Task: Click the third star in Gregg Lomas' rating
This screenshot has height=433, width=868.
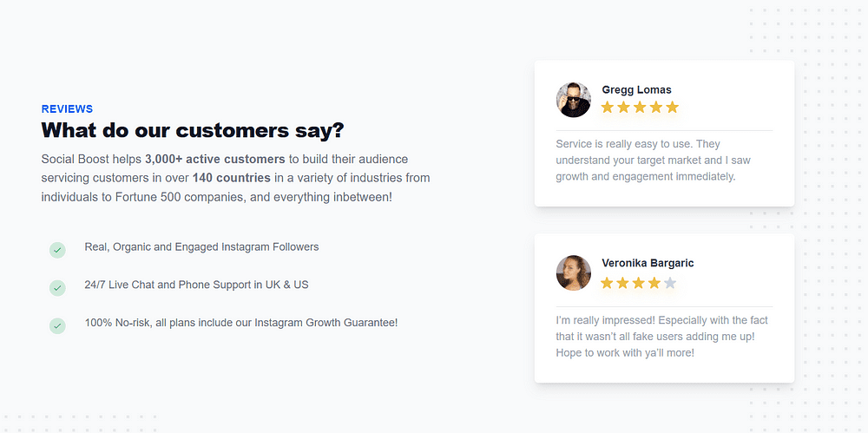Action: pos(640,107)
